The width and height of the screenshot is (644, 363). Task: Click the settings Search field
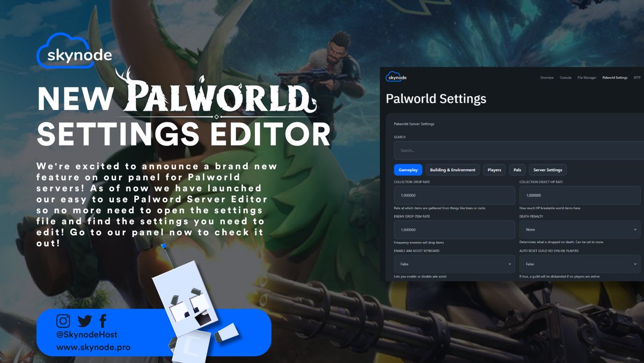point(518,150)
